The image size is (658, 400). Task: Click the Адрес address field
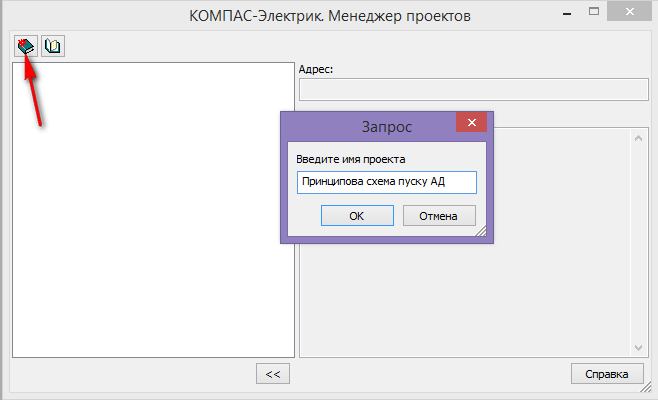[474, 89]
